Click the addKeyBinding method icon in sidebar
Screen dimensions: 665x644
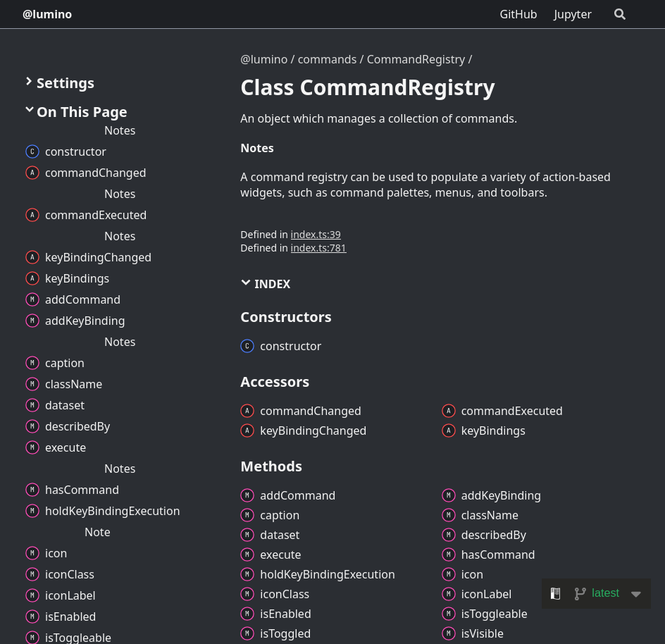tap(32, 321)
